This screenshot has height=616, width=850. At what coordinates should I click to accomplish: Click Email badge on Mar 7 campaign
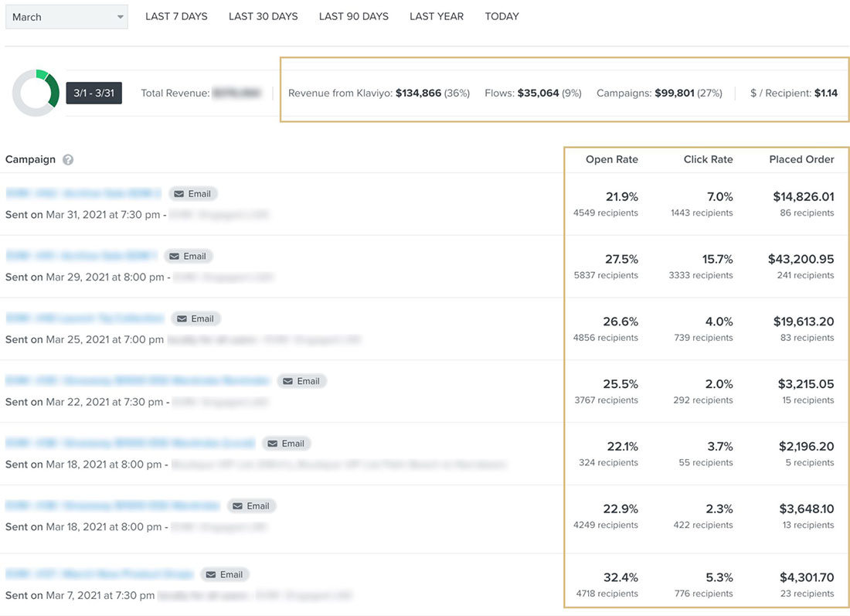226,575
